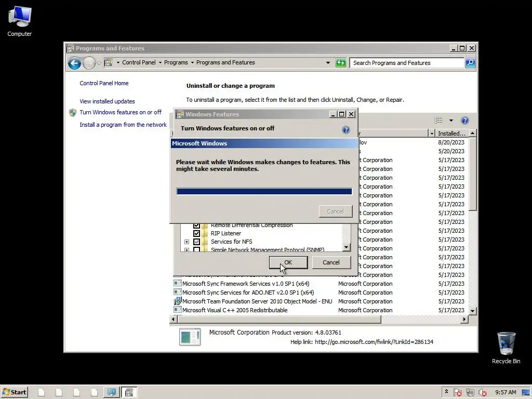
Task: Click the program list vertical scrollbar thumb
Action: (472, 174)
